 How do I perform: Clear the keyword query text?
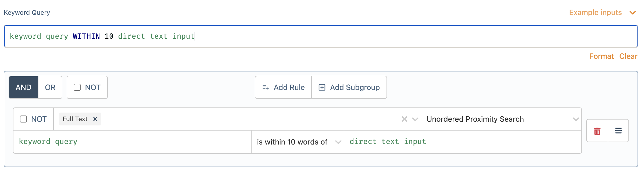(628, 56)
